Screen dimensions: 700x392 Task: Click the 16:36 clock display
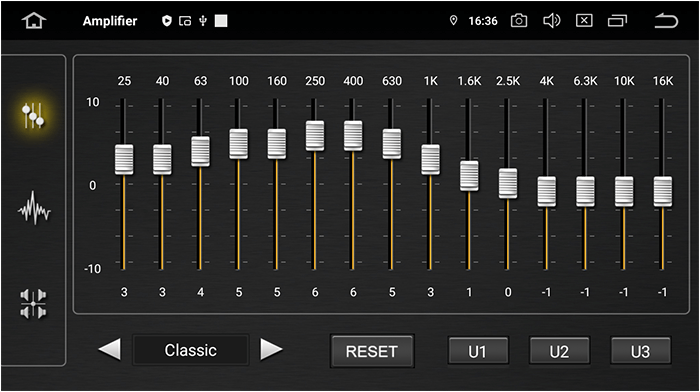483,21
